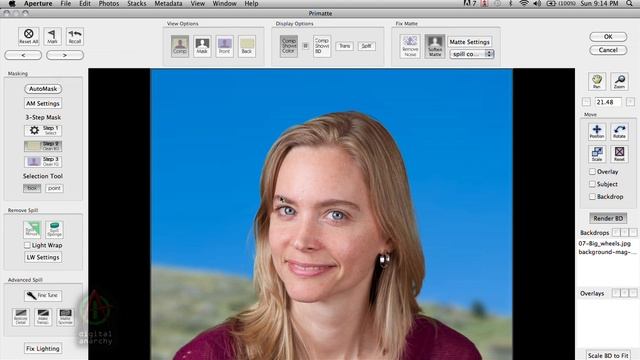Image resolution: width=640 pixels, height=360 pixels.
Task: Select the Spill Minus tool
Action: [x=32, y=229]
